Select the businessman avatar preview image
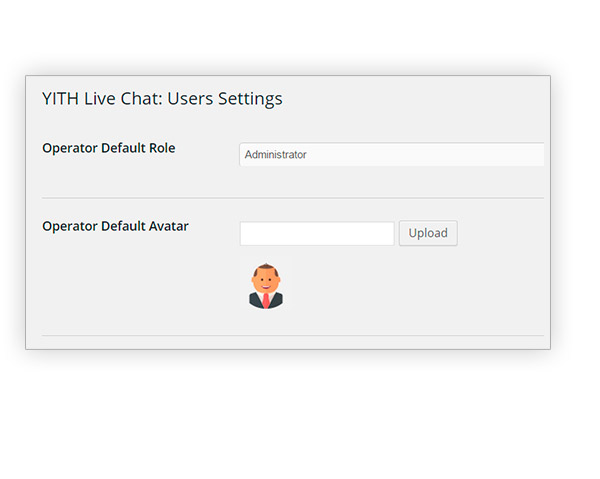 tap(266, 285)
